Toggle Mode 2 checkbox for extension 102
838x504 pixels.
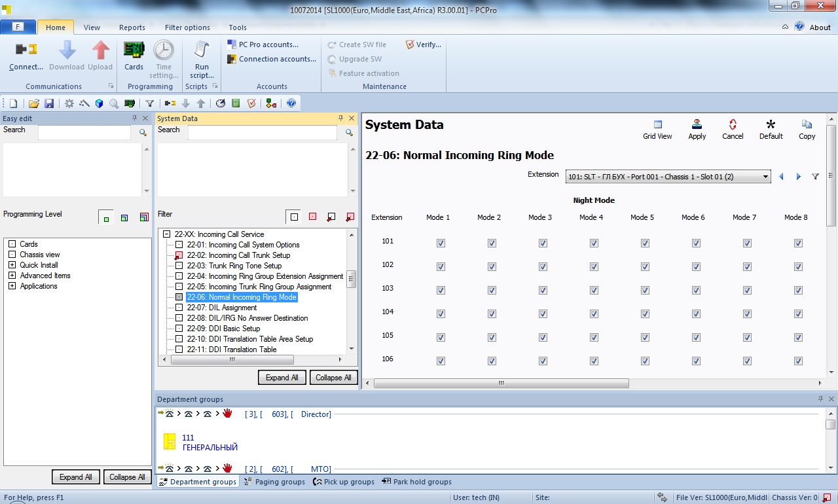(492, 266)
